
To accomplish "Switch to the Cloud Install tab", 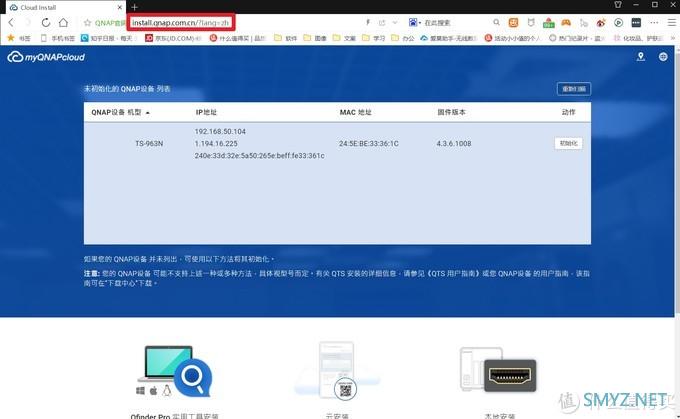I will 63,7.
